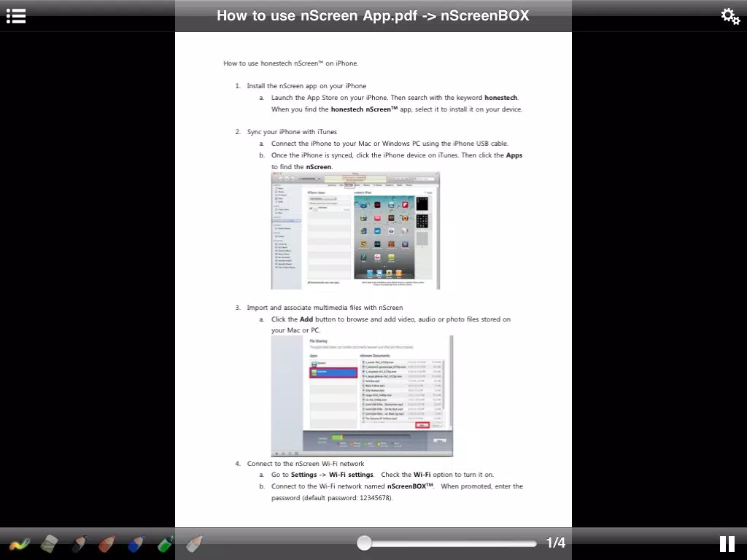The height and width of the screenshot is (560, 747).
Task: Select the eraser tool
Action: (x=49, y=543)
